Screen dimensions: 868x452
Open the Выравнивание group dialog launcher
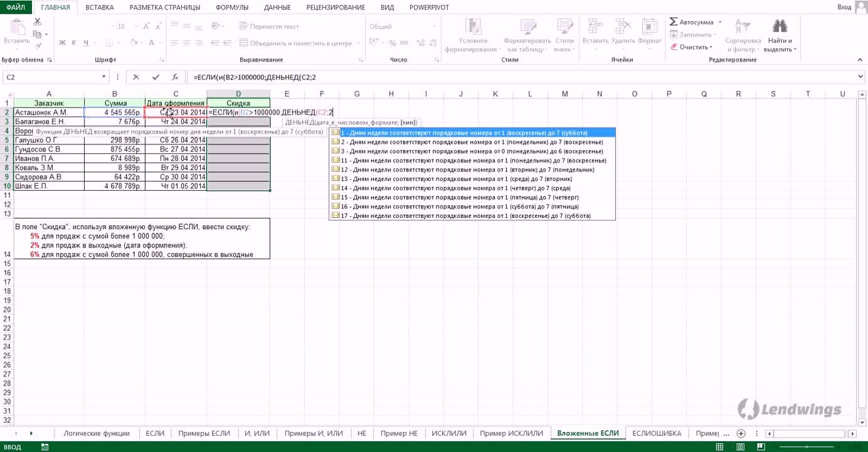361,60
